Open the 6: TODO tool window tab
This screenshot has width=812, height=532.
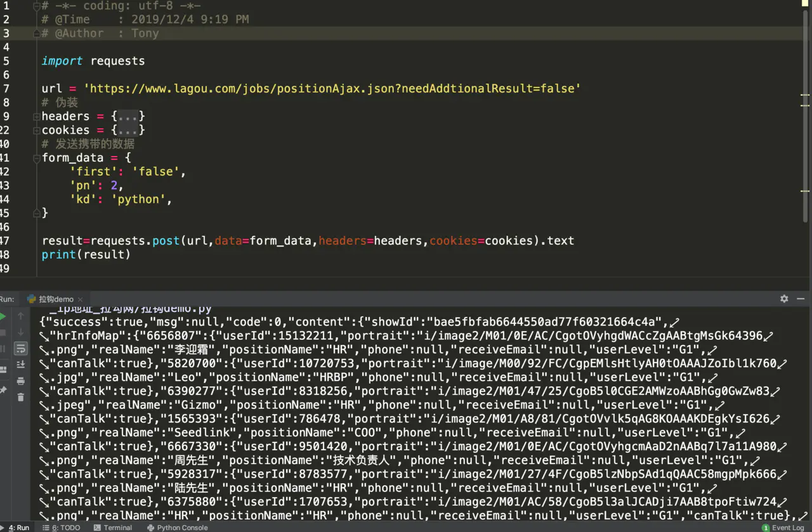pos(62,528)
